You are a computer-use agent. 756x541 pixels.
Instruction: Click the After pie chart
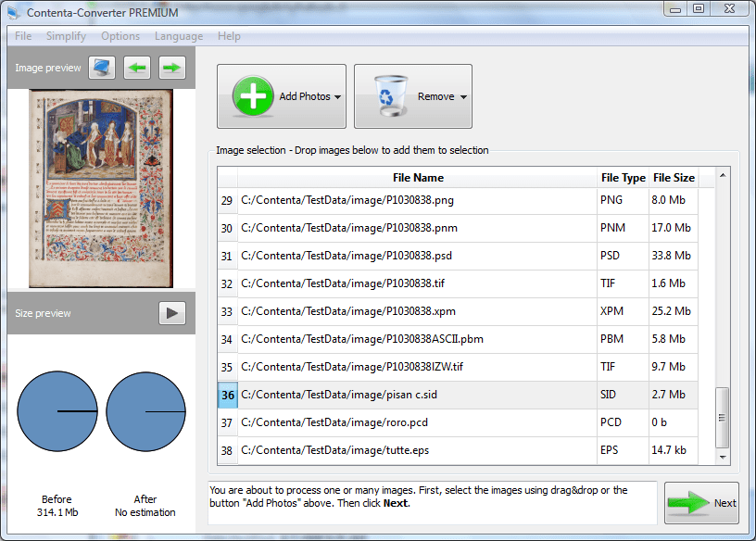(145, 411)
